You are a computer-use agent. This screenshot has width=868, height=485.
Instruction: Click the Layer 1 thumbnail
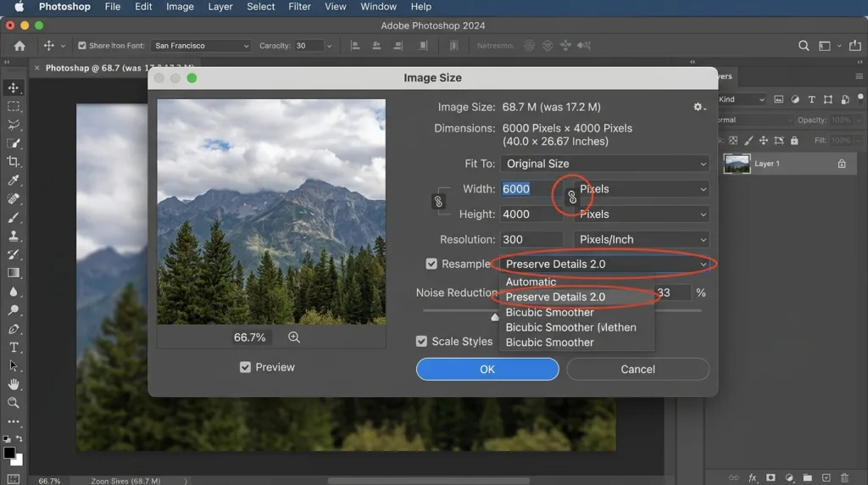737,164
